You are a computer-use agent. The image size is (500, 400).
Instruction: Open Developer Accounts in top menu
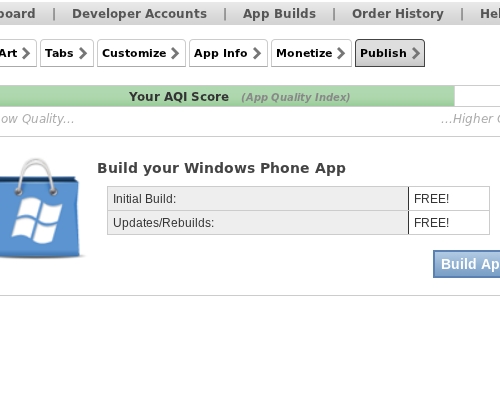(x=139, y=14)
